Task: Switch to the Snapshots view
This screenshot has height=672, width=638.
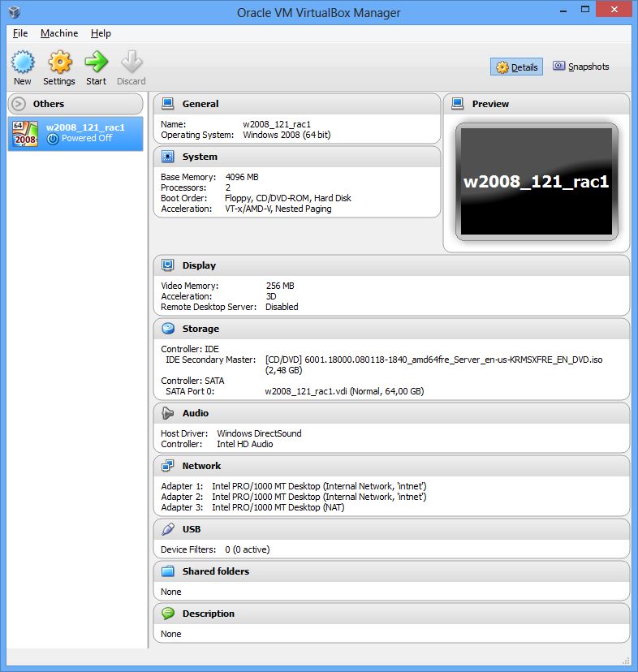Action: [x=581, y=67]
